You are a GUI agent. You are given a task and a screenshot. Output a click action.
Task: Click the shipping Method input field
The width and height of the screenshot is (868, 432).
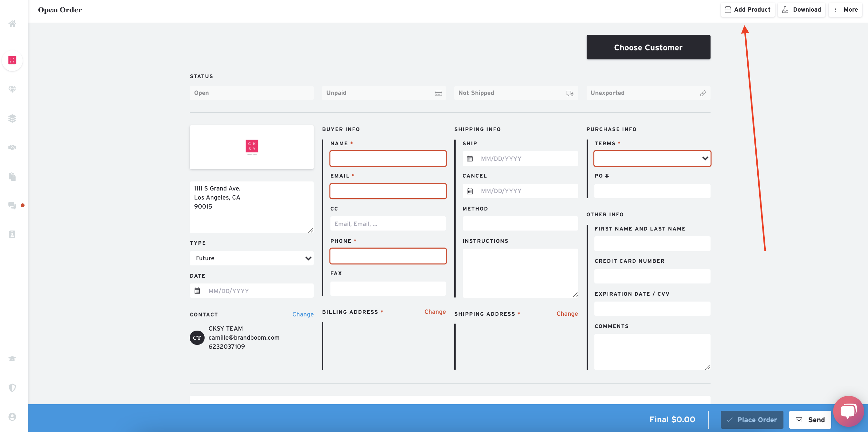coord(520,224)
